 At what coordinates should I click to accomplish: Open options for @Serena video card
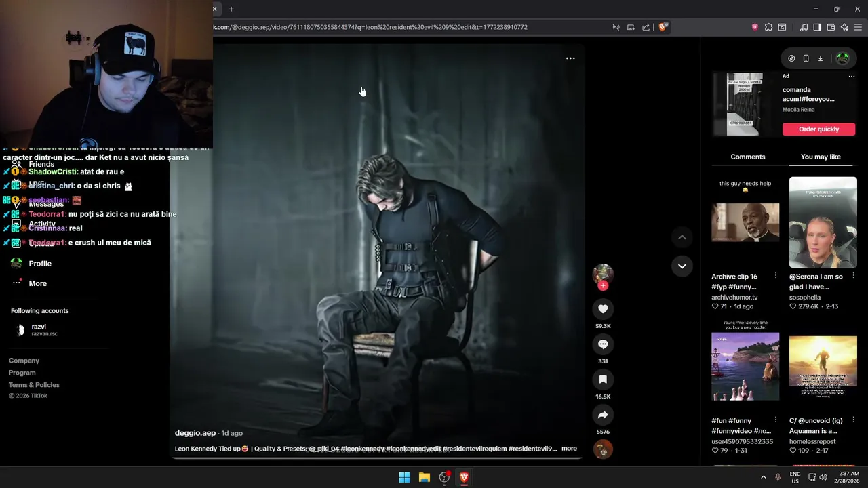pos(853,276)
